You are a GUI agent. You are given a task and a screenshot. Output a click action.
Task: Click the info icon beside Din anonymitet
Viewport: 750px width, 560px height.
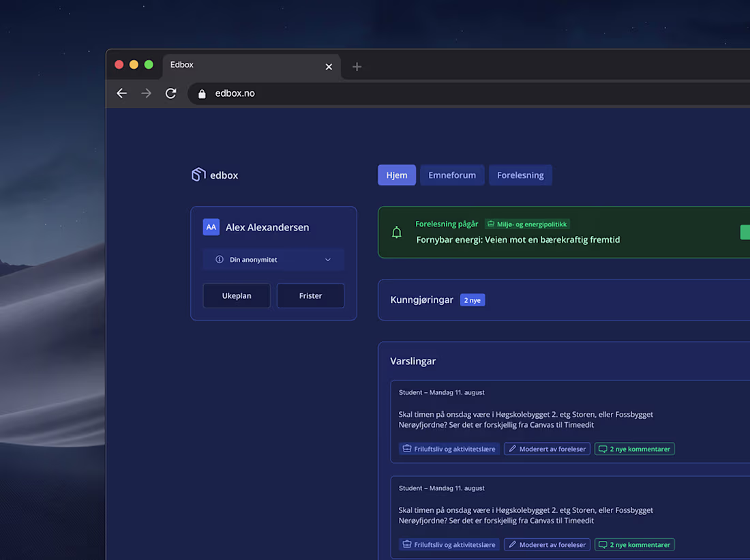[x=220, y=259]
